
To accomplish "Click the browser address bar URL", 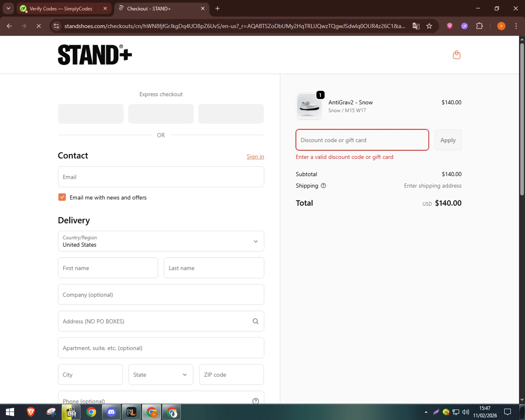I will tap(234, 26).
